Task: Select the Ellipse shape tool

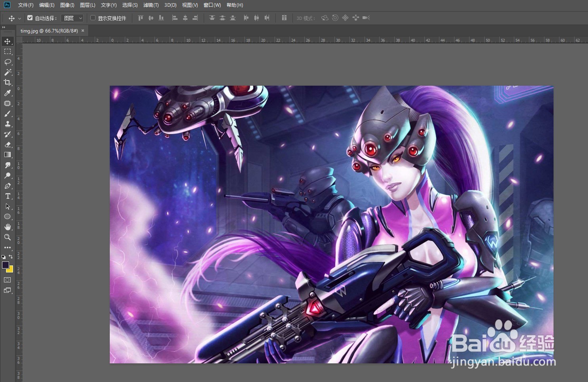Action: pos(8,217)
